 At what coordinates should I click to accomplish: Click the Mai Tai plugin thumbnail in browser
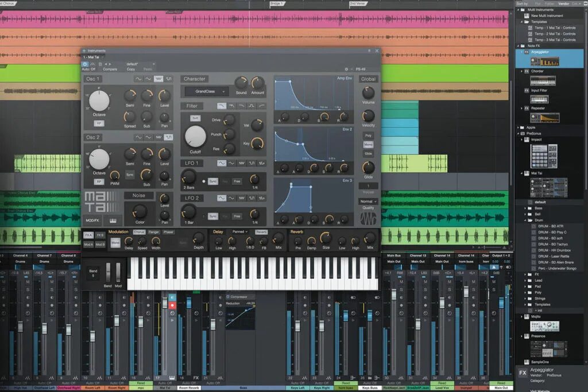(548, 188)
